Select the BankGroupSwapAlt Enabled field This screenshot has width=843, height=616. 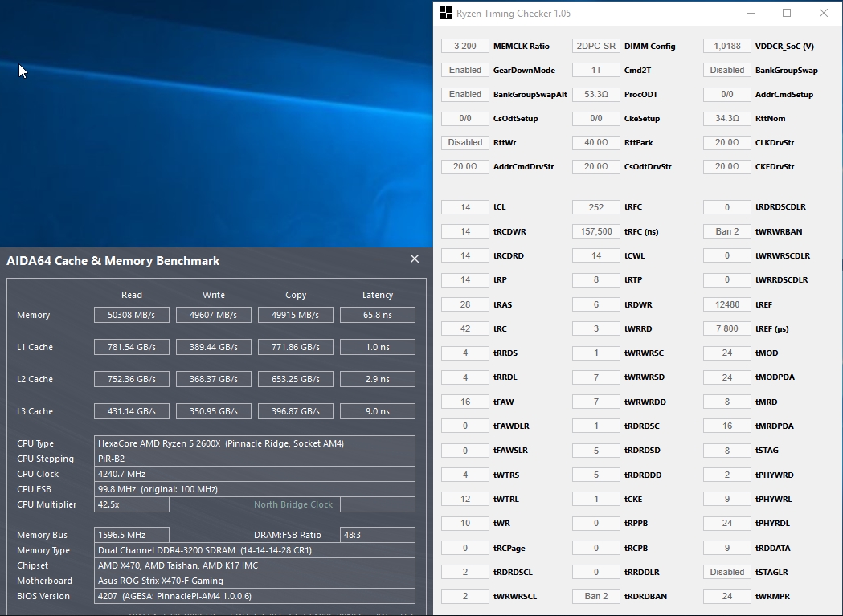465,95
